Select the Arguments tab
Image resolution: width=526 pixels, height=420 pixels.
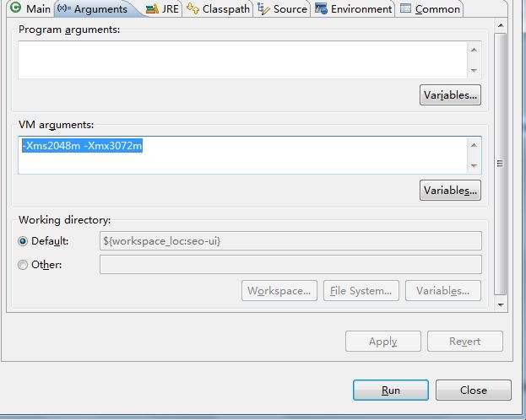click(x=95, y=8)
